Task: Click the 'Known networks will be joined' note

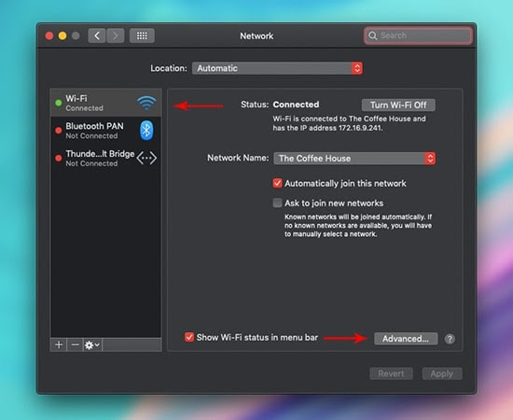Action: coord(358,226)
